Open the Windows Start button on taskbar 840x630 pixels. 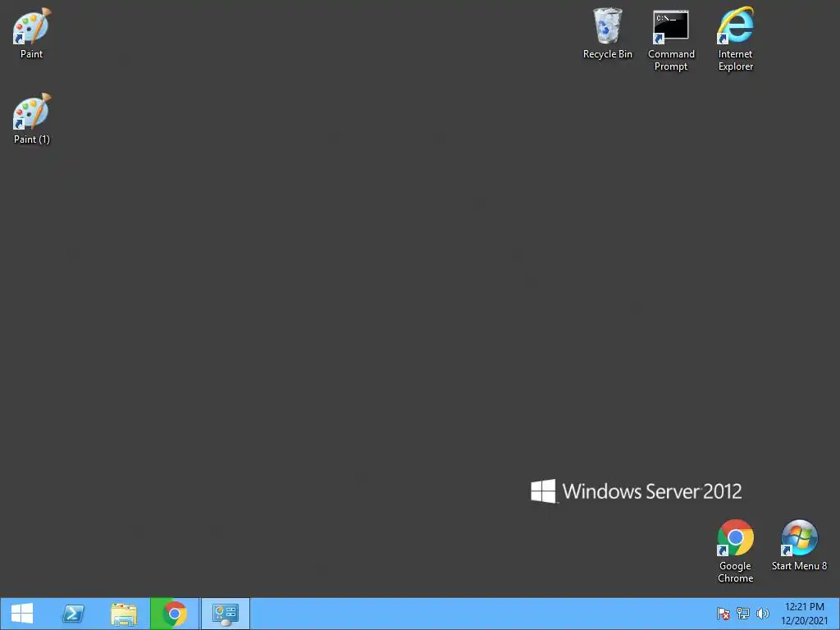pos(22,614)
